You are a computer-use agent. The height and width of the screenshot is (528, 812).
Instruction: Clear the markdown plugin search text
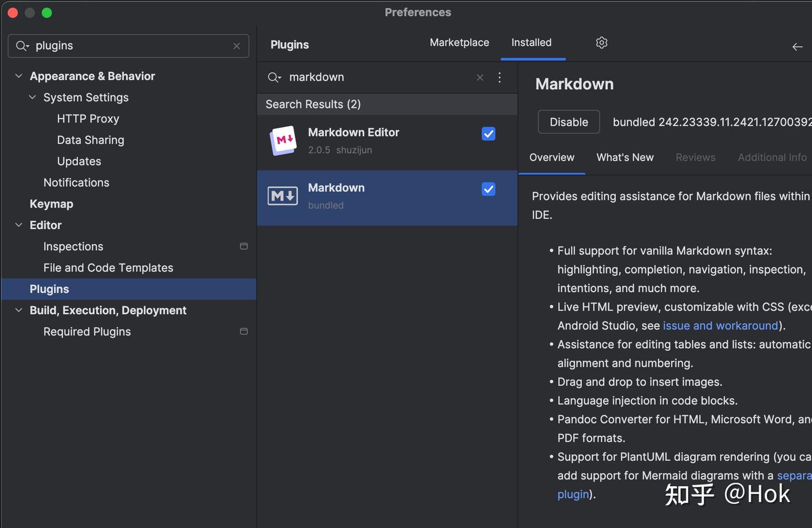point(480,78)
